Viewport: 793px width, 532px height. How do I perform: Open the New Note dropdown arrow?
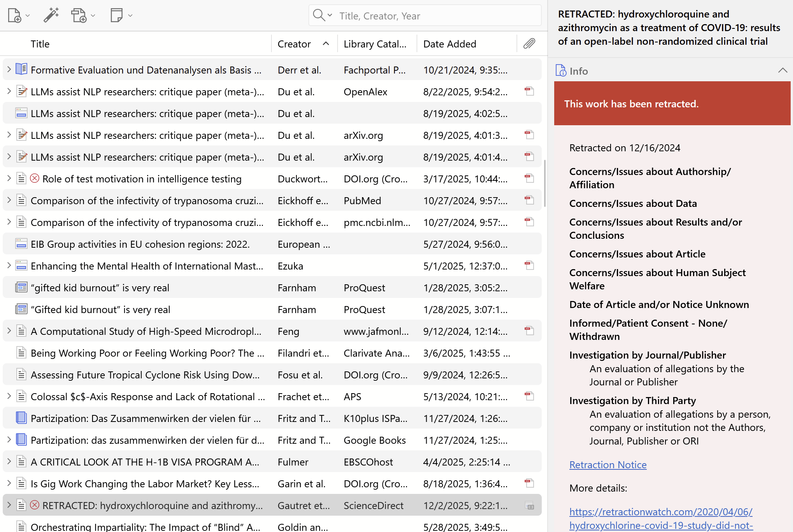tap(130, 16)
